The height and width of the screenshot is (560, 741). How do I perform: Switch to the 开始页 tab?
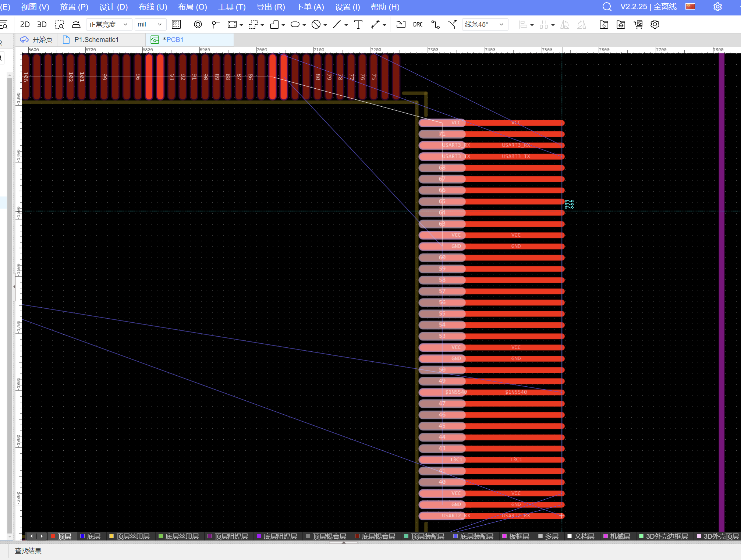coord(36,40)
